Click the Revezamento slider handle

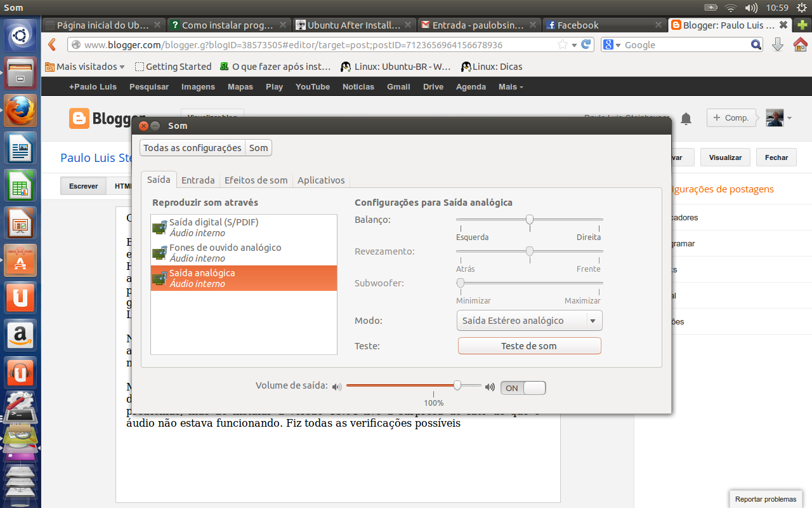click(x=529, y=251)
